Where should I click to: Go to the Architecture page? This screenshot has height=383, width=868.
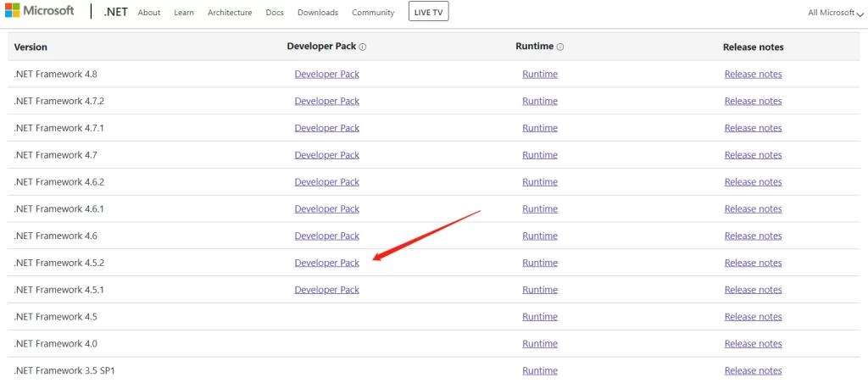pos(230,13)
